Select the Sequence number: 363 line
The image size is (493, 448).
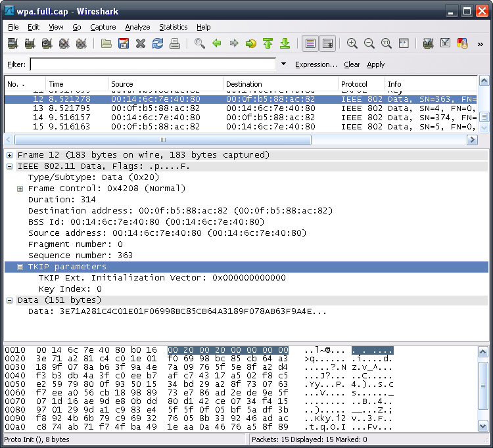(x=80, y=256)
